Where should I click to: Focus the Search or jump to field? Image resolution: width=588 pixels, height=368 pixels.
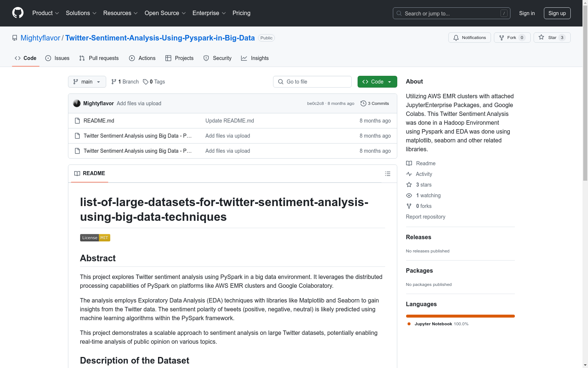point(452,13)
